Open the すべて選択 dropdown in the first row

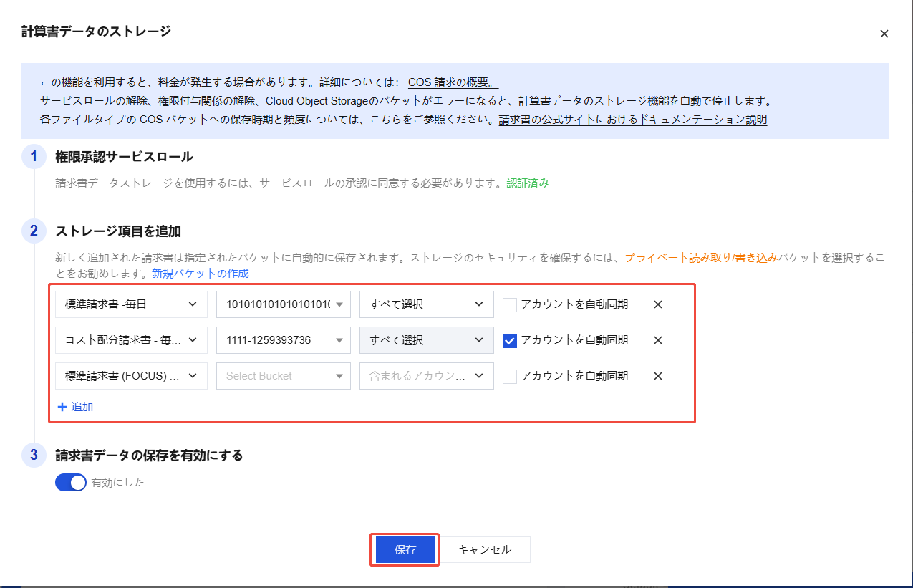coord(427,304)
